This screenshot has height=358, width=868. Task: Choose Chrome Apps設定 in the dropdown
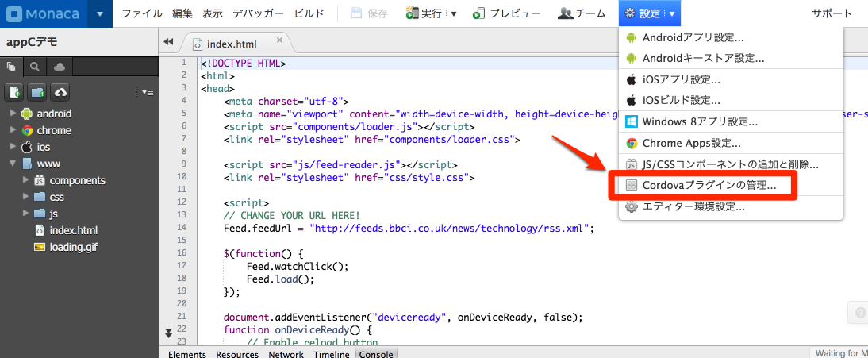click(x=691, y=143)
